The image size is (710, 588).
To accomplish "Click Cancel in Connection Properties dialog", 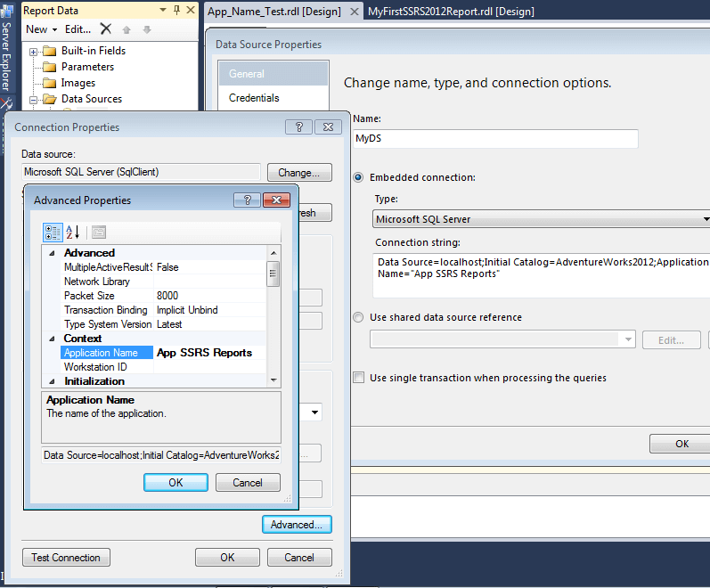I will [x=299, y=557].
